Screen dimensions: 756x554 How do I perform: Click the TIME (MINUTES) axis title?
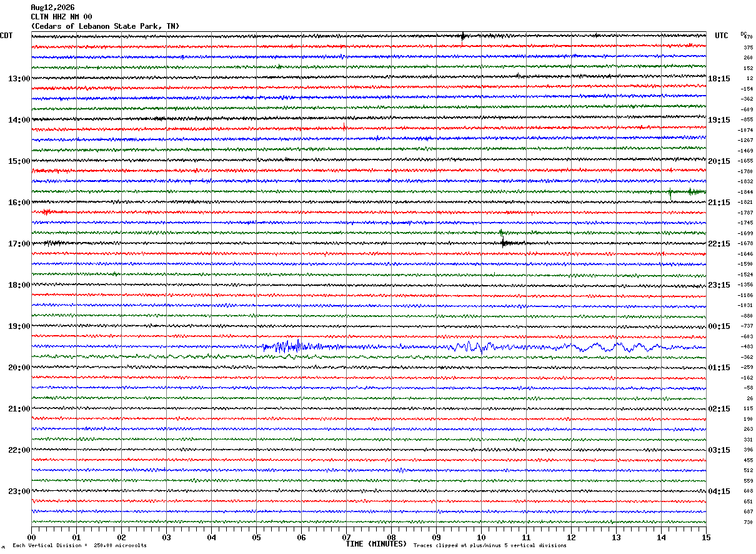(376, 544)
